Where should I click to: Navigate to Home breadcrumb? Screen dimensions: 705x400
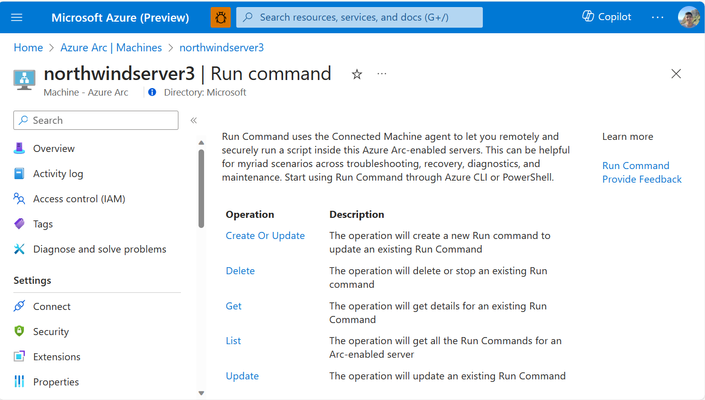point(28,48)
